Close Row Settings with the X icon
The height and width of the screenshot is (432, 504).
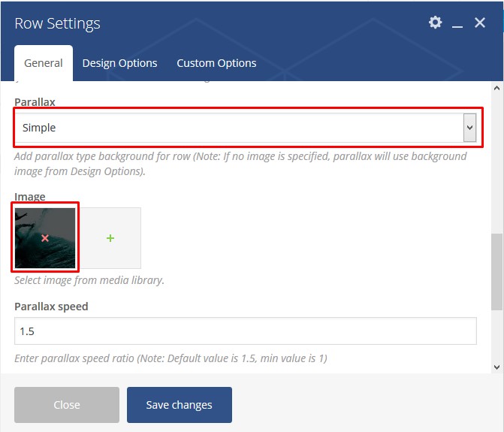[480, 23]
